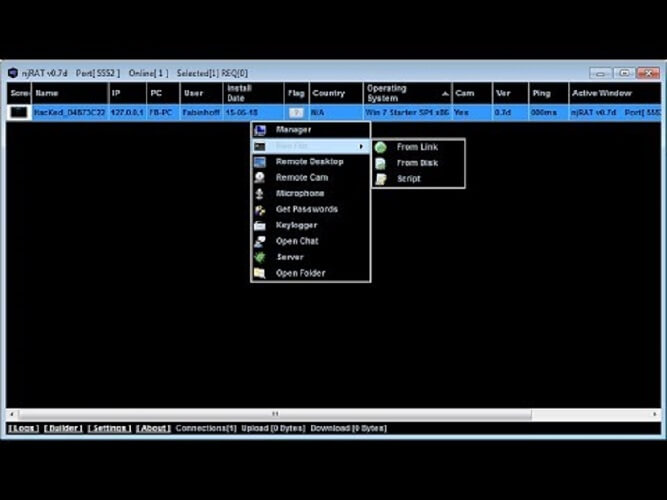Click the Download [0 Bytes] status text

(348, 428)
